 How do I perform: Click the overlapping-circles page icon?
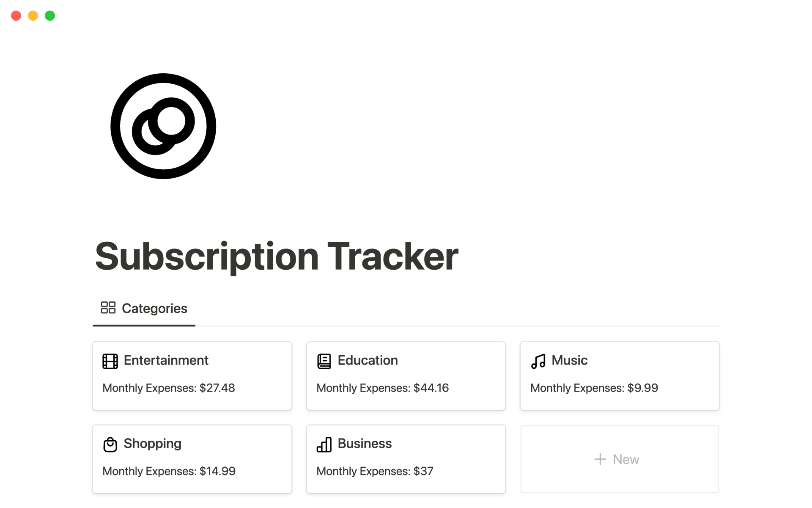[x=163, y=126]
